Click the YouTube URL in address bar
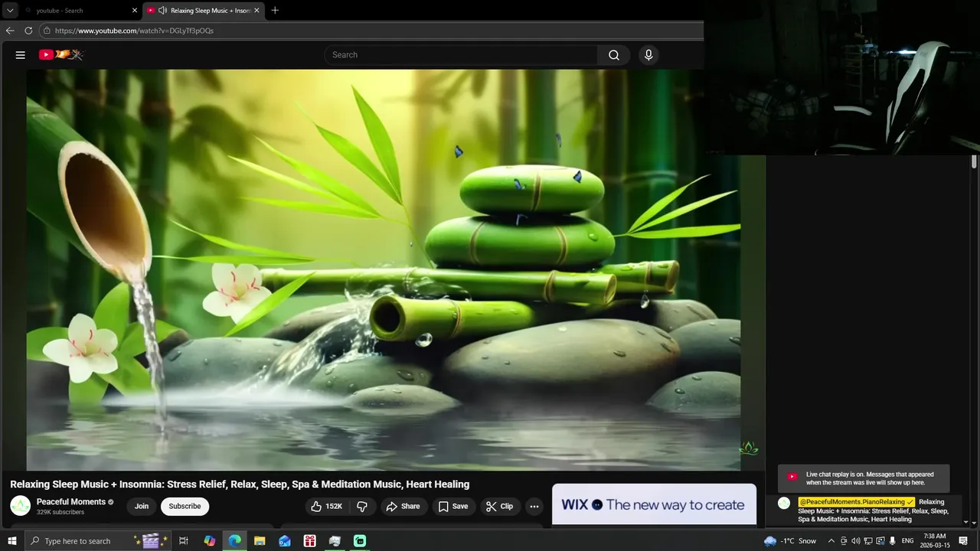The image size is (980, 551). point(134,31)
